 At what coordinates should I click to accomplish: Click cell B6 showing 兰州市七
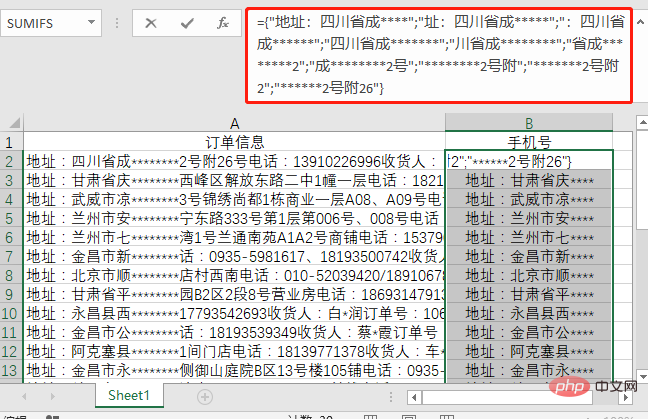[529, 237]
